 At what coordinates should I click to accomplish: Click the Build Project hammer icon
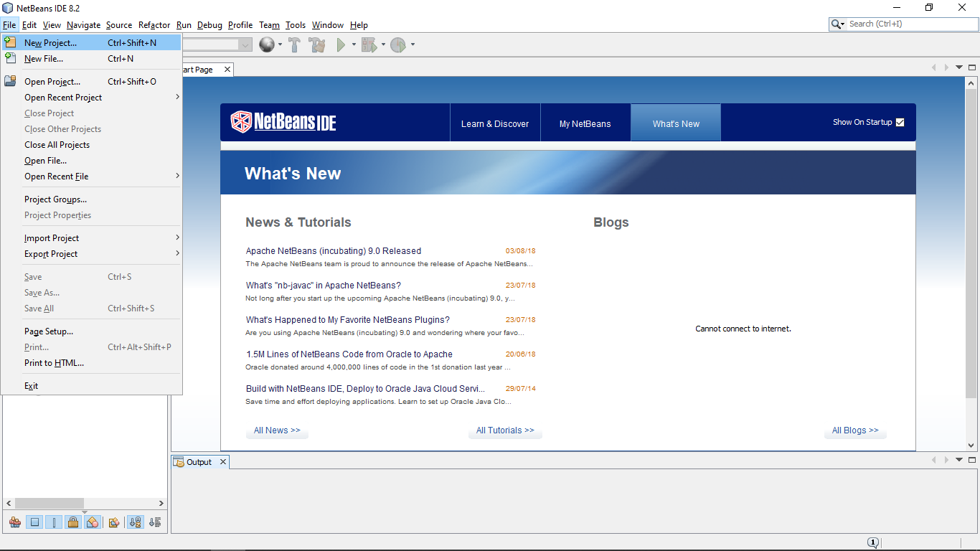pyautogui.click(x=294, y=44)
